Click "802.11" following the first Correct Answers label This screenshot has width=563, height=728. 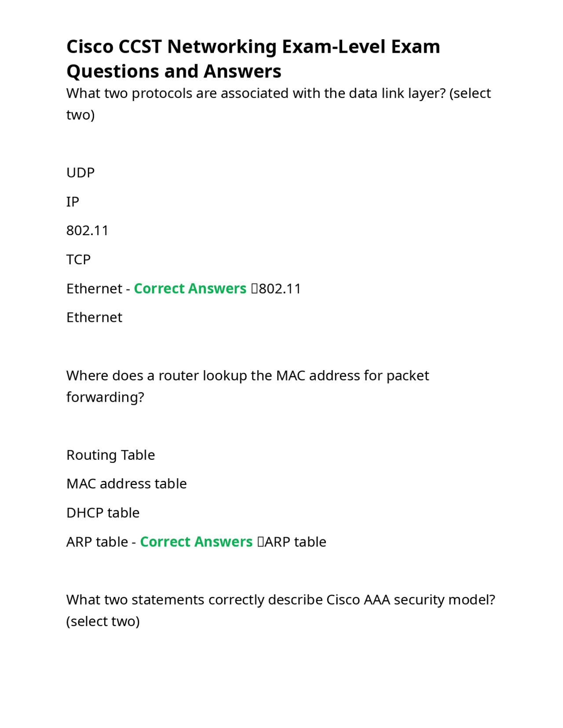[x=280, y=289]
